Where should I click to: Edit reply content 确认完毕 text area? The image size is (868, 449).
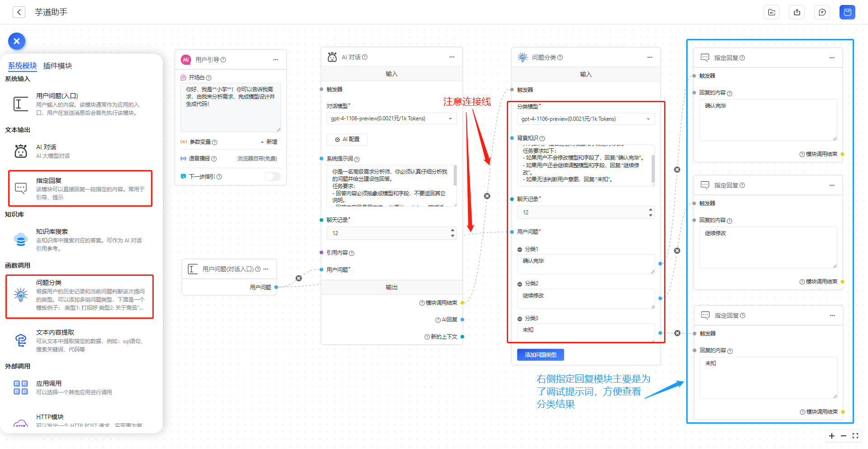pos(768,120)
